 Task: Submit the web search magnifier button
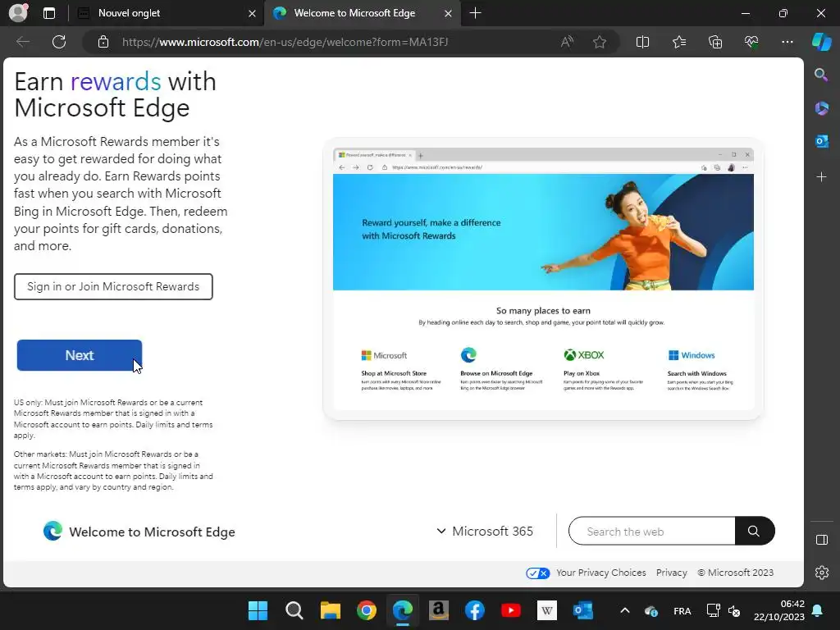(755, 531)
